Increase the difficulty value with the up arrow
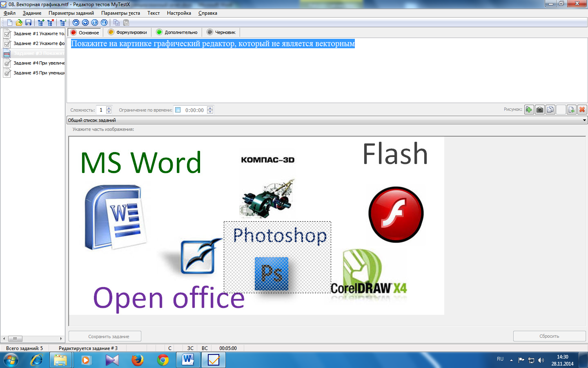The image size is (588, 368). click(109, 108)
